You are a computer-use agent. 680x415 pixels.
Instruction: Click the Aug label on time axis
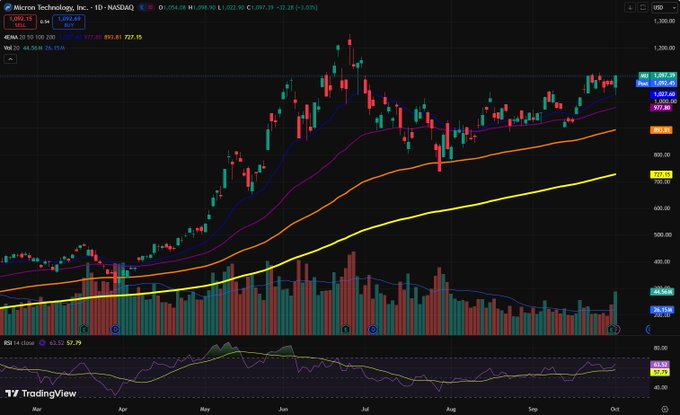(x=451, y=409)
